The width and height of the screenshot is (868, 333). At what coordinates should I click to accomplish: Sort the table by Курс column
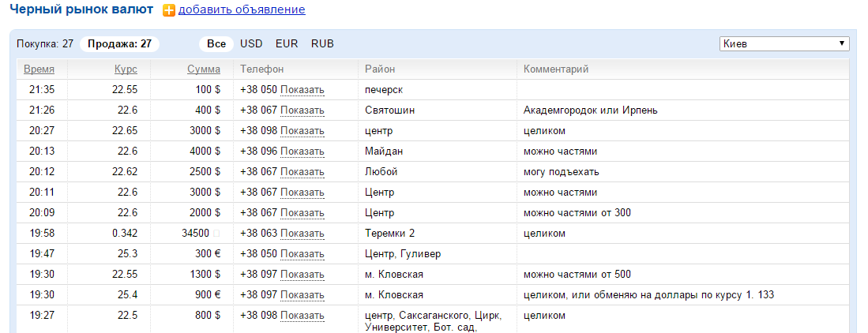(x=126, y=69)
